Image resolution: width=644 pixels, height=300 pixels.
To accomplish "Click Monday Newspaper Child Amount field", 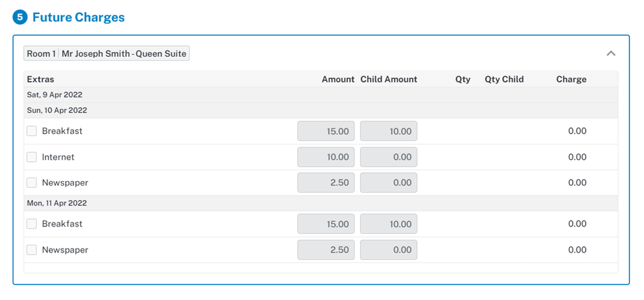I will 388,250.
